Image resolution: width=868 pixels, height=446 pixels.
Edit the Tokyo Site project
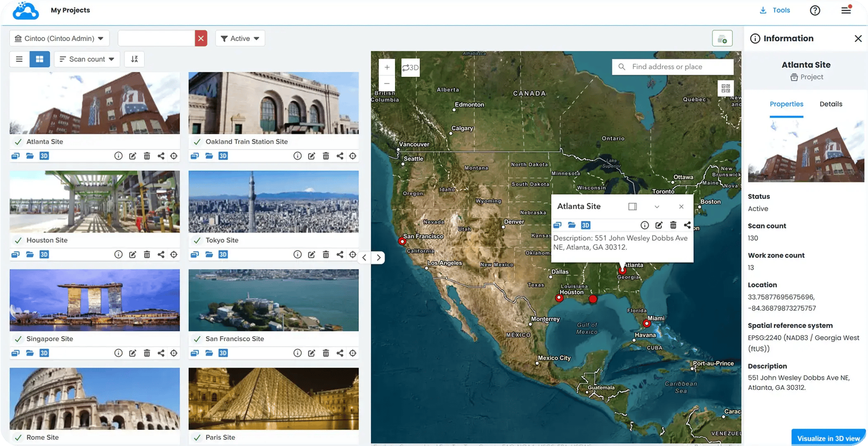(312, 255)
